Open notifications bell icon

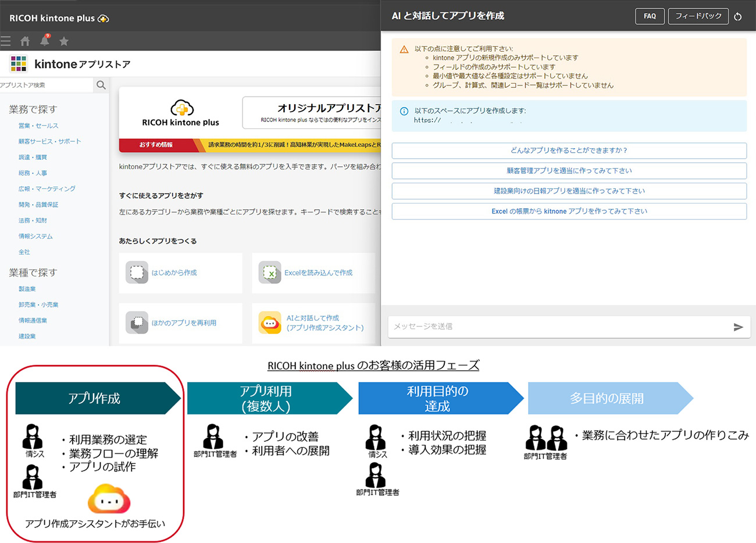44,41
